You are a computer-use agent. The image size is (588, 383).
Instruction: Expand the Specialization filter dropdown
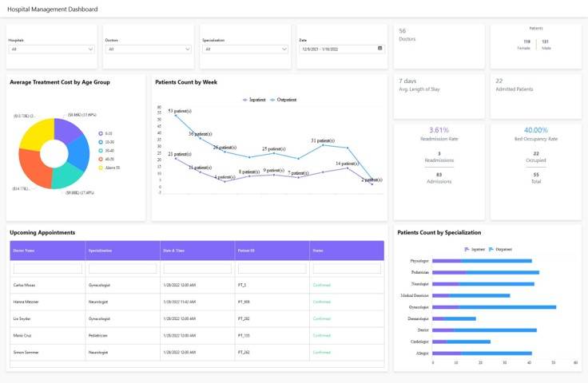(x=245, y=49)
